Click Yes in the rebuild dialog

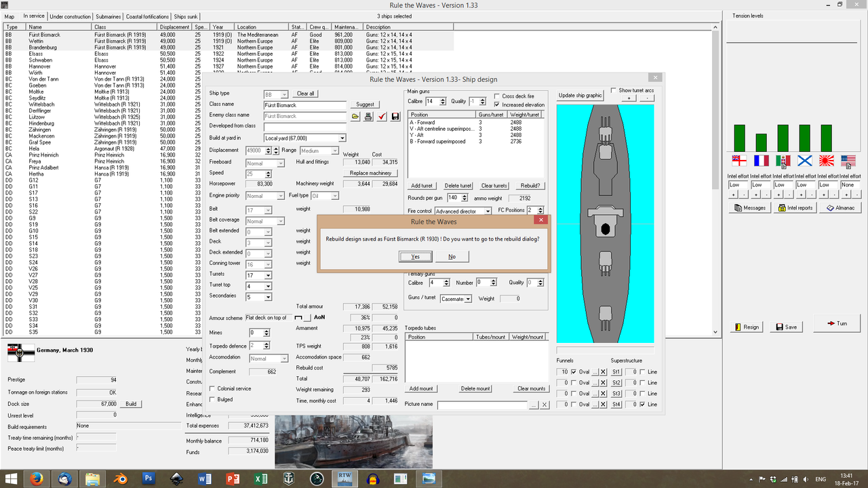click(415, 256)
